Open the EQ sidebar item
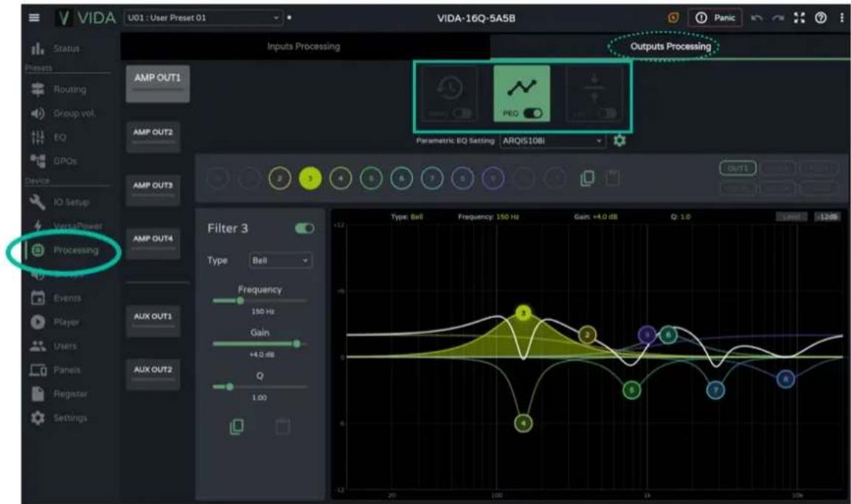The image size is (851, 504). (x=48, y=137)
